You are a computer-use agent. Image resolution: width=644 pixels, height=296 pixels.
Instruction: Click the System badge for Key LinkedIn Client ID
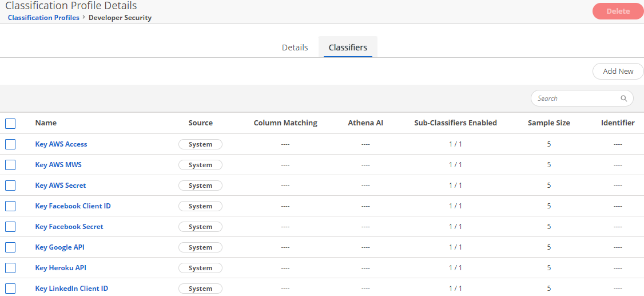click(x=200, y=288)
